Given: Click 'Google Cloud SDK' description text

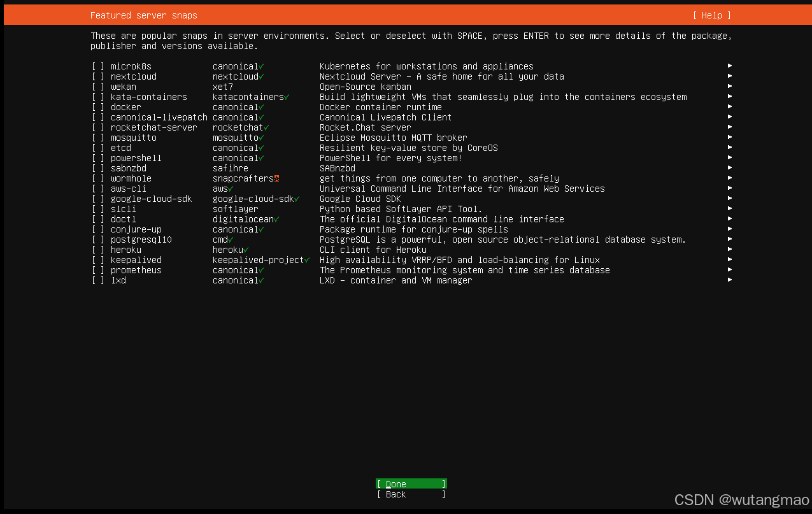Looking at the screenshot, I should [x=360, y=199].
